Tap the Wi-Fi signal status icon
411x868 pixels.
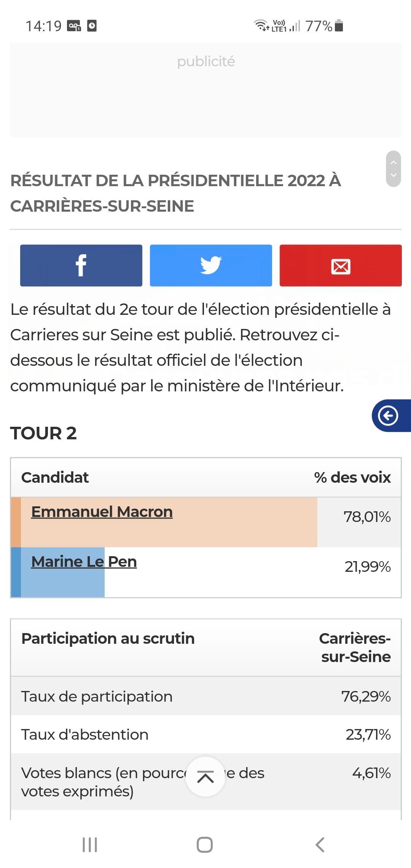click(x=261, y=25)
